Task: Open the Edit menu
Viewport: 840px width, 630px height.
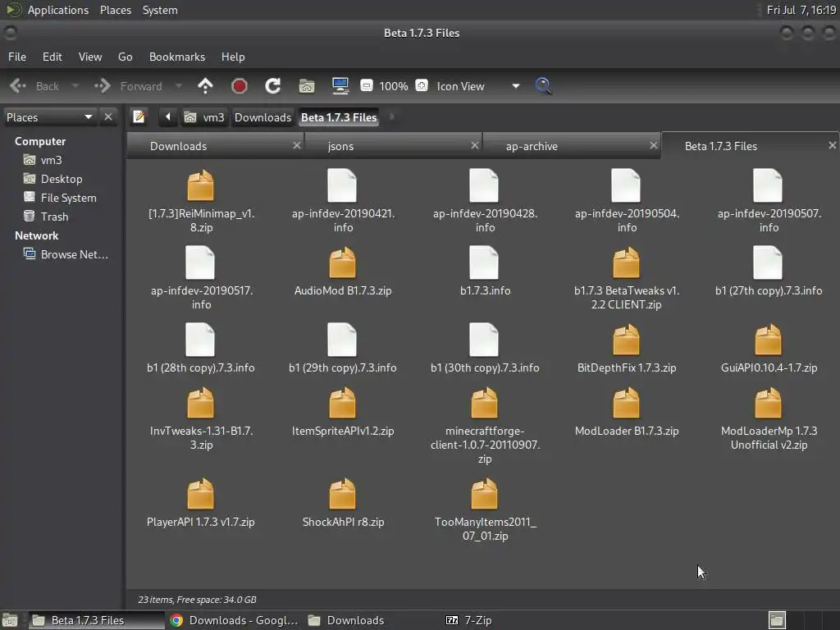Action: coord(52,57)
